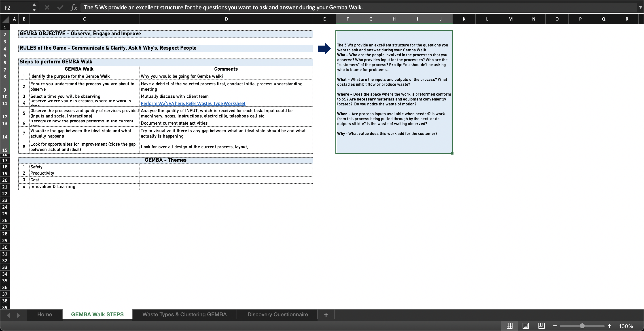Viewport: 644px width, 331px height.
Task: Click the Productivity theme cell
Action: pos(84,173)
